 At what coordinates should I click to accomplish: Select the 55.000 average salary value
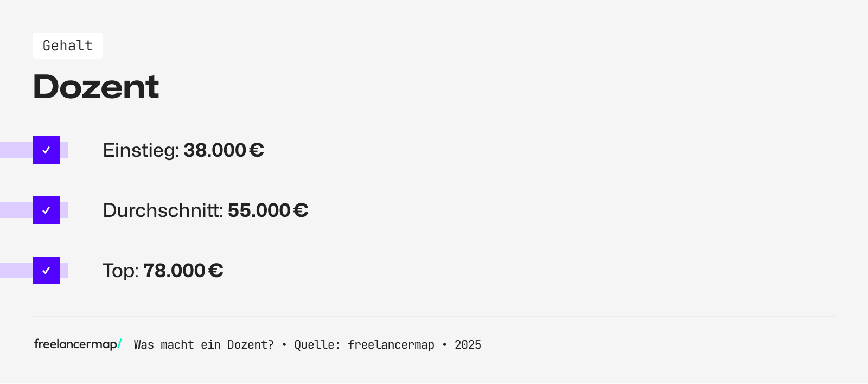259,210
